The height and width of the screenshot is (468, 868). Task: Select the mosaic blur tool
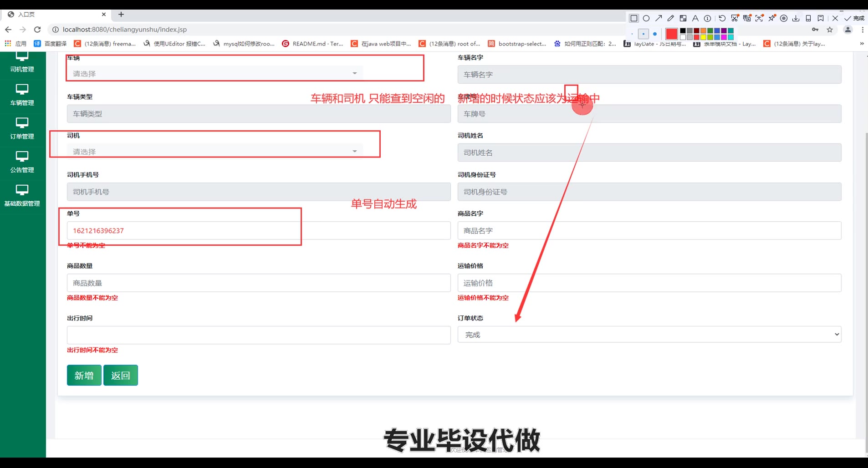[683, 18]
